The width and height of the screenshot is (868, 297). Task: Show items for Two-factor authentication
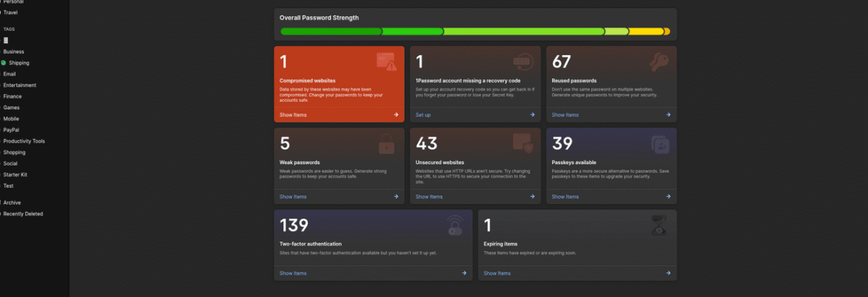(293, 273)
